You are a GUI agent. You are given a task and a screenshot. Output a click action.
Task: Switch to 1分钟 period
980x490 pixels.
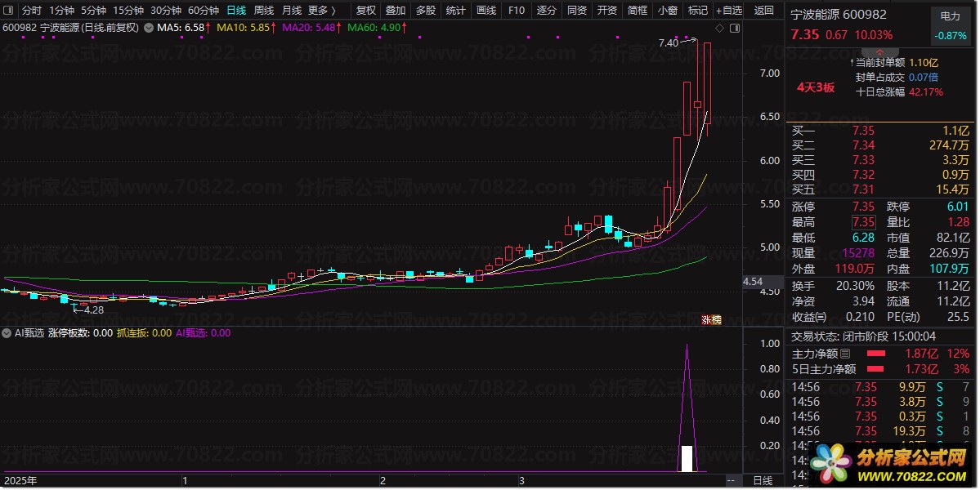click(61, 10)
